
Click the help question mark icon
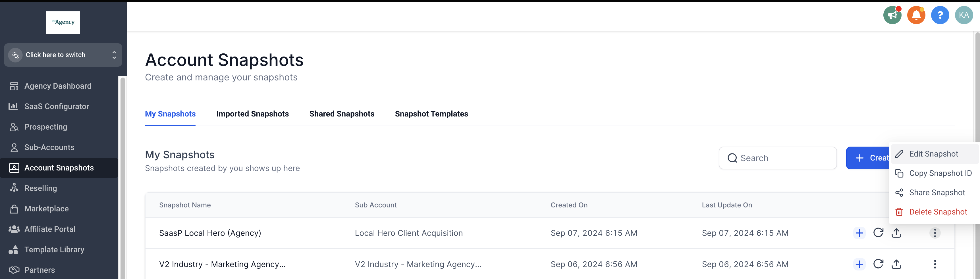pyautogui.click(x=940, y=15)
